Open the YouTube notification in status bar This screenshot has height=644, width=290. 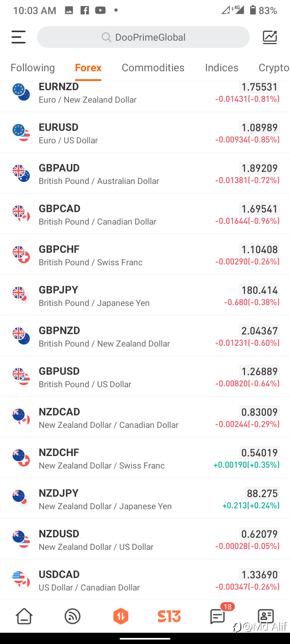[100, 10]
